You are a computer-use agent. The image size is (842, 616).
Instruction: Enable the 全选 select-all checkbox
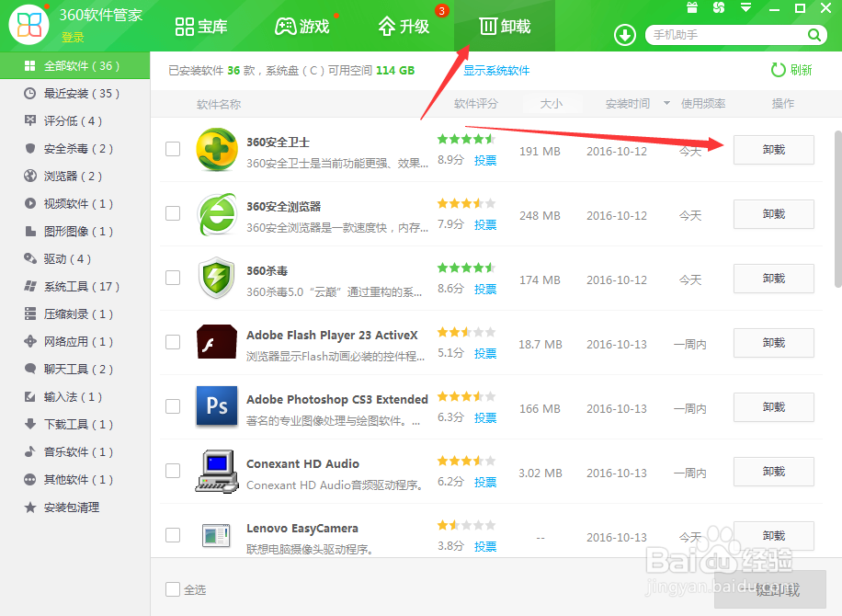click(x=172, y=589)
